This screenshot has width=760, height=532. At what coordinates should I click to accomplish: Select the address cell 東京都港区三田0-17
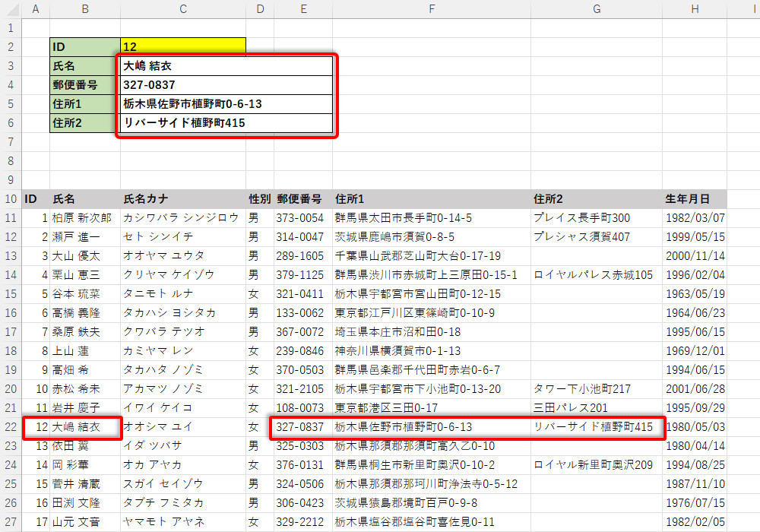click(x=431, y=408)
